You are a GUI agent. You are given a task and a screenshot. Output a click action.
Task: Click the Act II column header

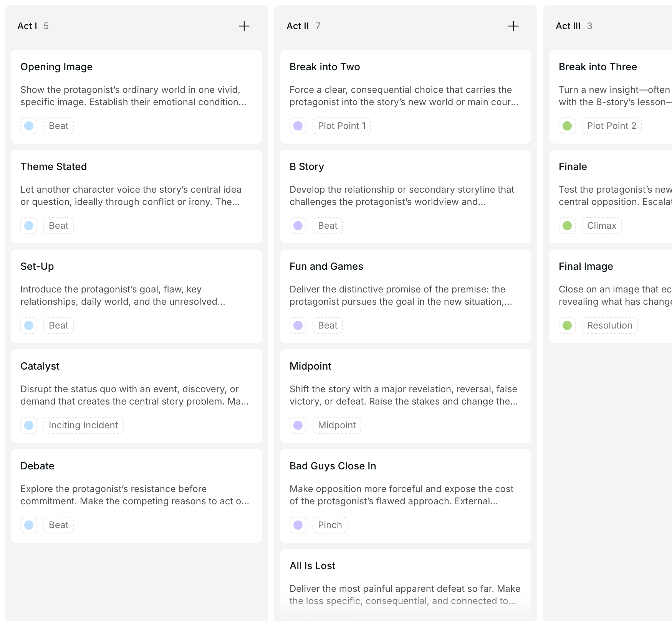point(298,26)
